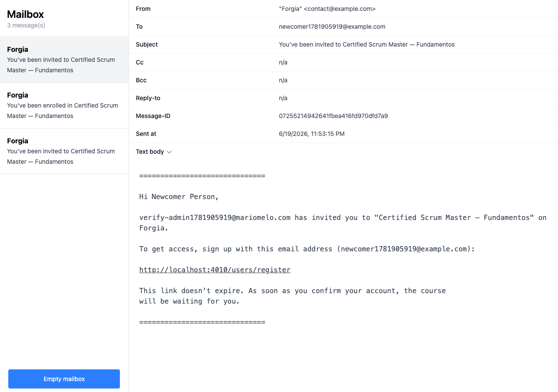The height and width of the screenshot is (392, 558).
Task: Click the "will be waiting for you." line
Action: pyautogui.click(x=190, y=301)
